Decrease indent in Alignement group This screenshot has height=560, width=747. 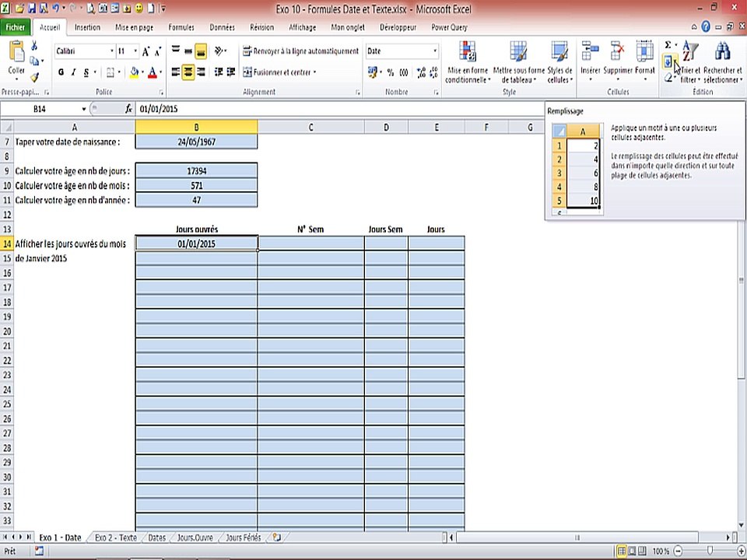219,72
